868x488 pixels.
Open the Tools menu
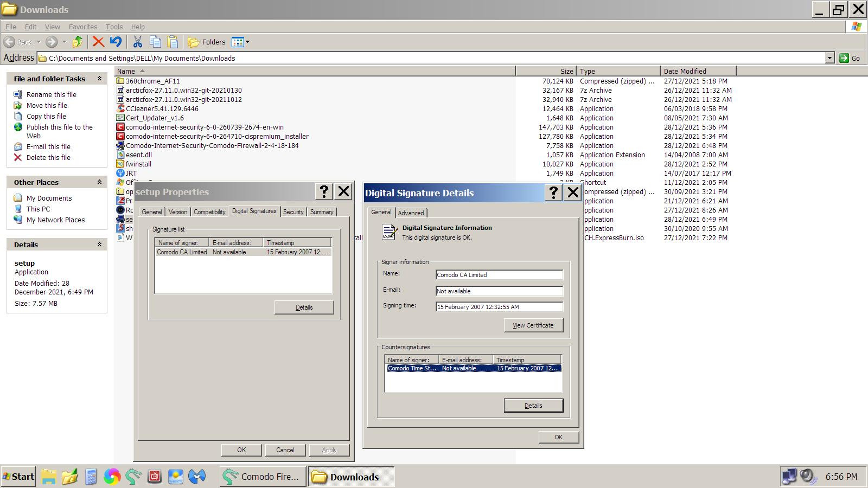point(114,27)
